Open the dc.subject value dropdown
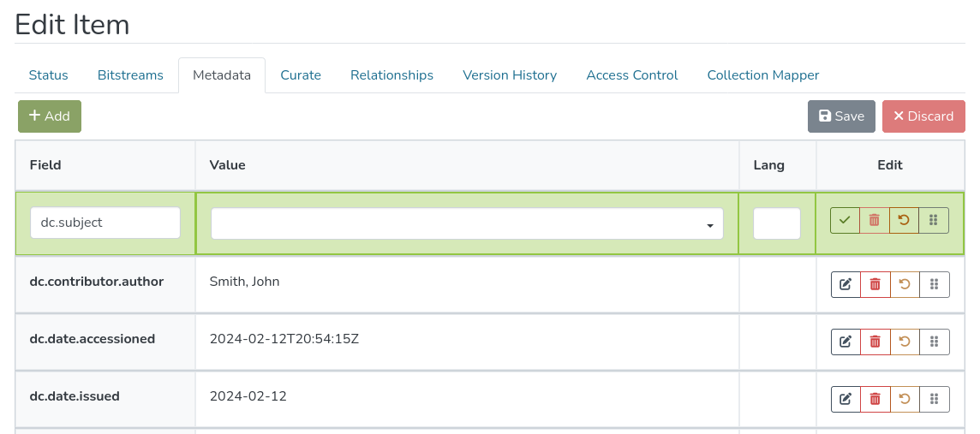 [x=467, y=224]
